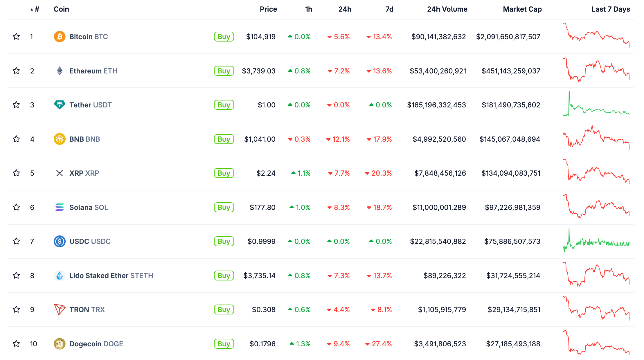
Task: Click the Solana logo icon
Action: [60, 207]
